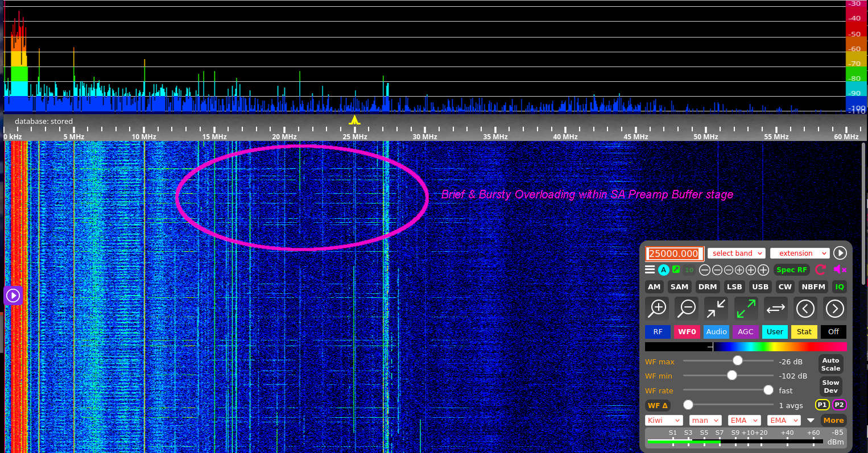Screen dimensions: 868x453
Task: Adjust the WF max slider handle
Action: (x=738, y=360)
